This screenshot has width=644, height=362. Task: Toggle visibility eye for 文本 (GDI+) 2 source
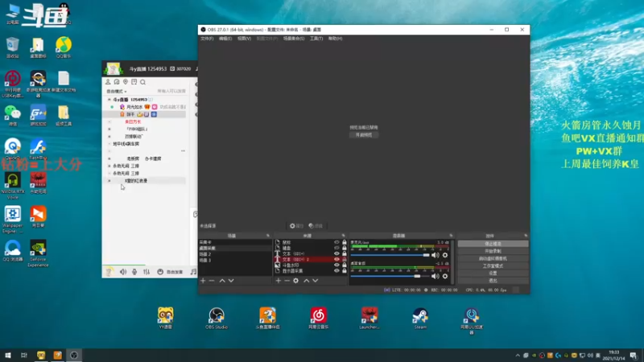pyautogui.click(x=336, y=259)
